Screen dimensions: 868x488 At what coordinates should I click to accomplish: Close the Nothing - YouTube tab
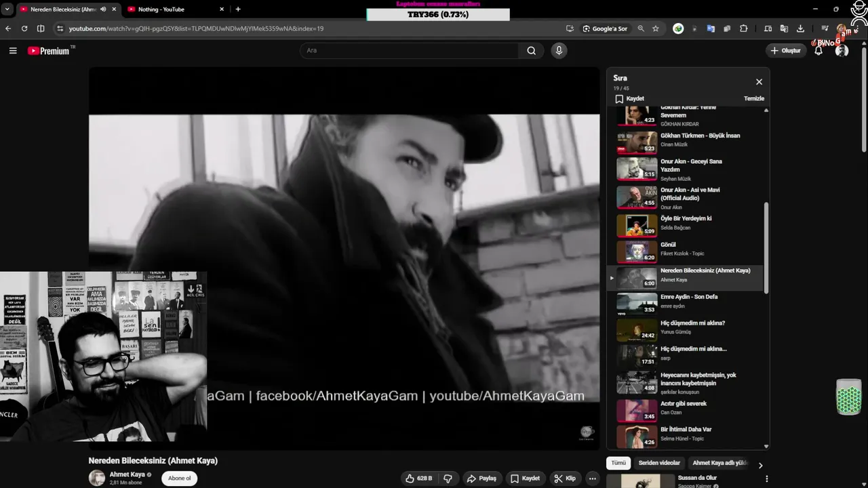tap(222, 9)
